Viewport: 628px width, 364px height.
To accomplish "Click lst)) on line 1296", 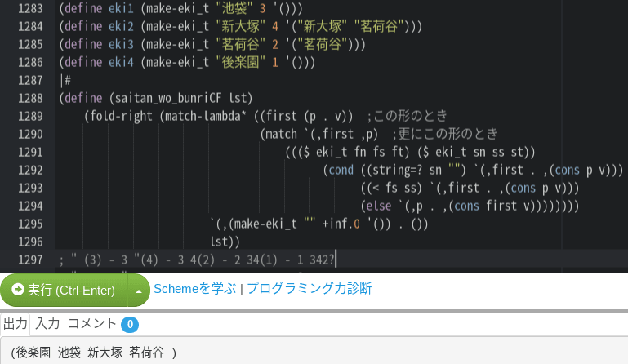I will (x=225, y=242).
